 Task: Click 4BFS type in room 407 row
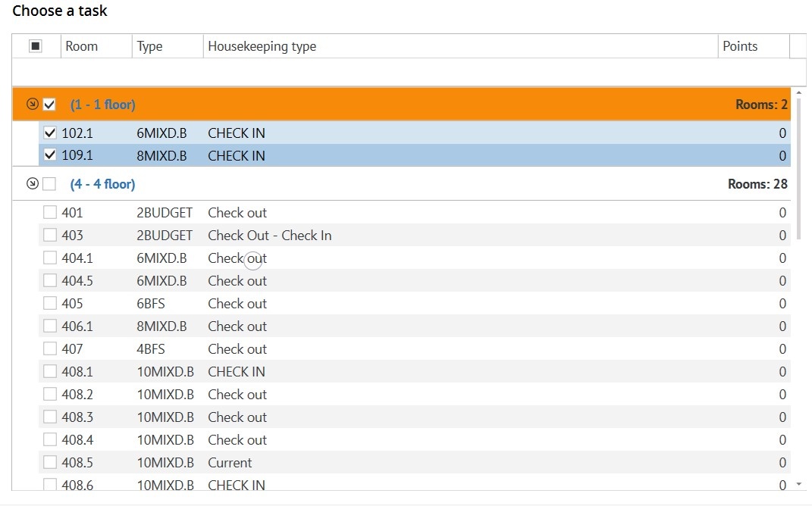(x=151, y=349)
